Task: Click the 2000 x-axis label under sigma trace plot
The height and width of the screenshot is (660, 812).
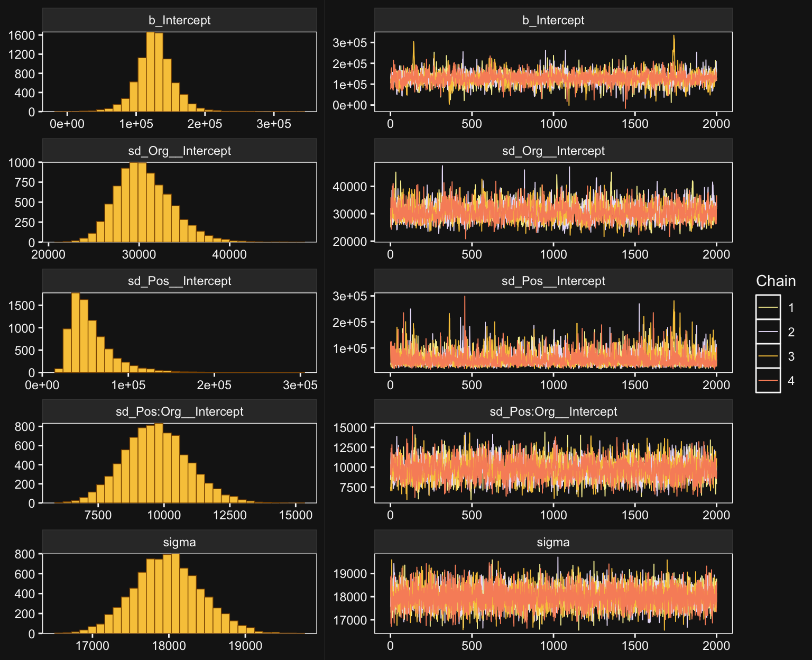Action: click(716, 646)
